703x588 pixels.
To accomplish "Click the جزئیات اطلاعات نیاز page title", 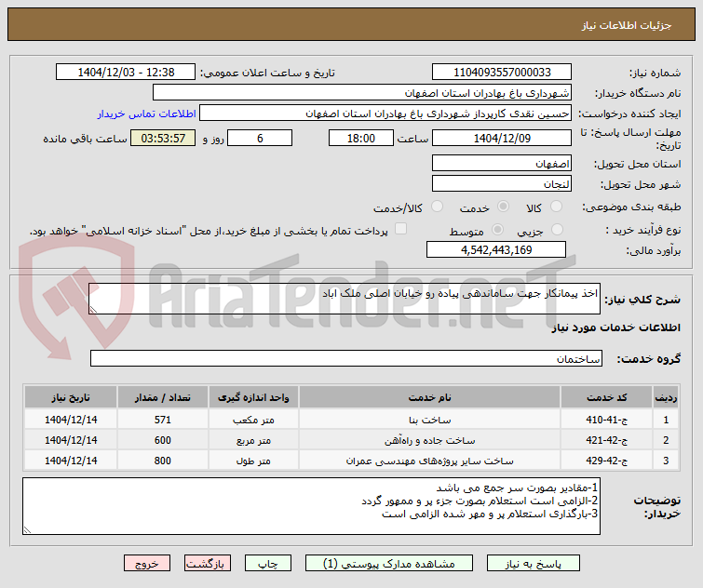I will [x=627, y=25].
